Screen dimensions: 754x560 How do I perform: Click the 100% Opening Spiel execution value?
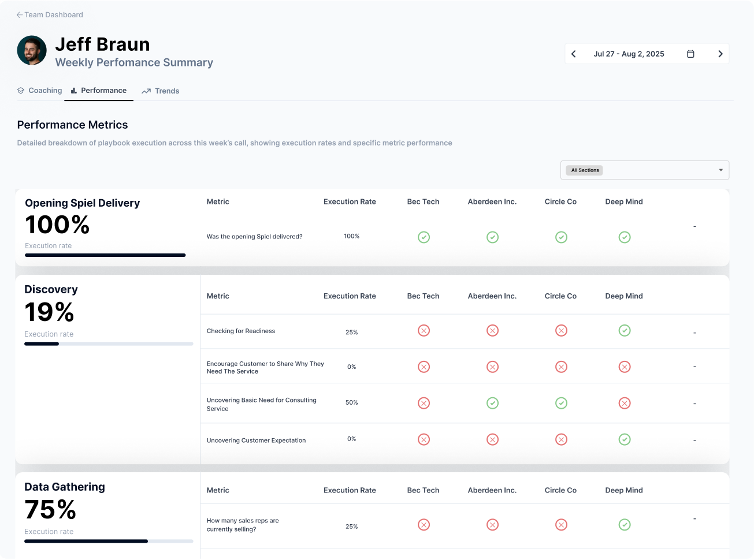point(57,225)
